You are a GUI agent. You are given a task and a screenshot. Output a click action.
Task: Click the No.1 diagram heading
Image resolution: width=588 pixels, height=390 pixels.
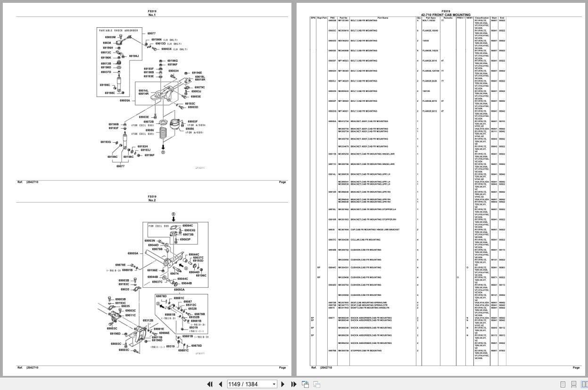coord(152,15)
